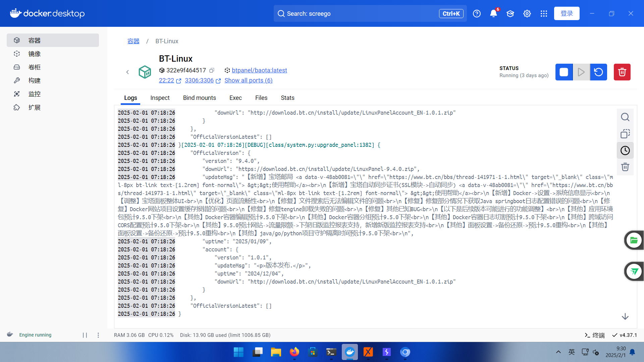Toggle log timestamps with clock icon
Image resolution: width=644 pixels, height=362 pixels.
pos(625,150)
